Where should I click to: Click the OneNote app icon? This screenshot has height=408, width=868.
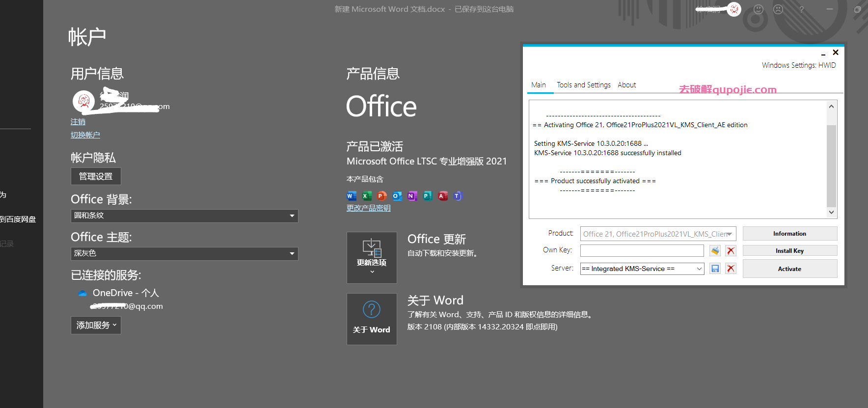(412, 196)
